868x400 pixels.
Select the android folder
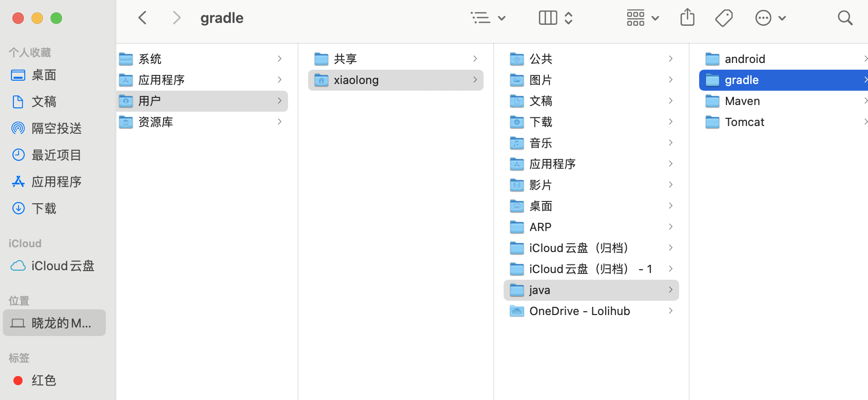[744, 59]
